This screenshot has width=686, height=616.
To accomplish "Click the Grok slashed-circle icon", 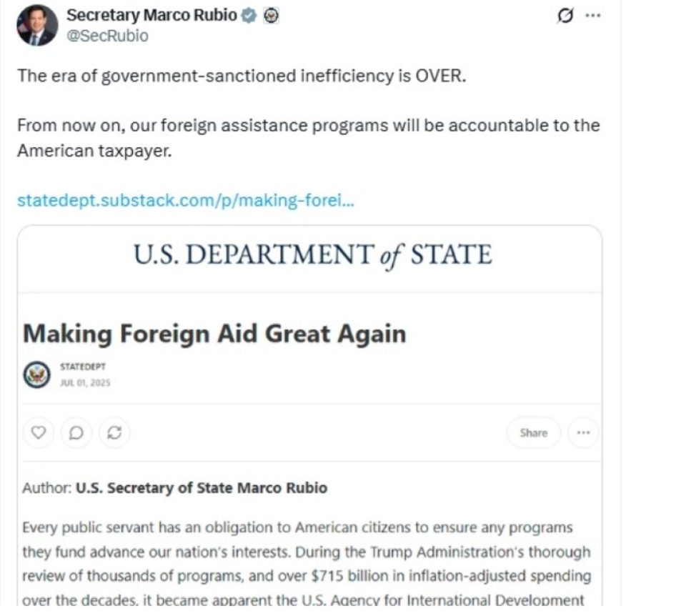I will pyautogui.click(x=565, y=16).
